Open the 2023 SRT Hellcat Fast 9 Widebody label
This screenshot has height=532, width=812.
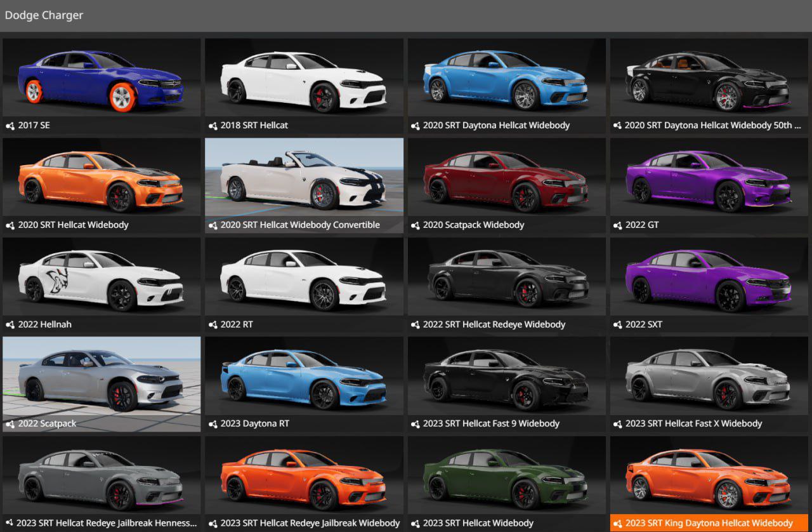(491, 423)
